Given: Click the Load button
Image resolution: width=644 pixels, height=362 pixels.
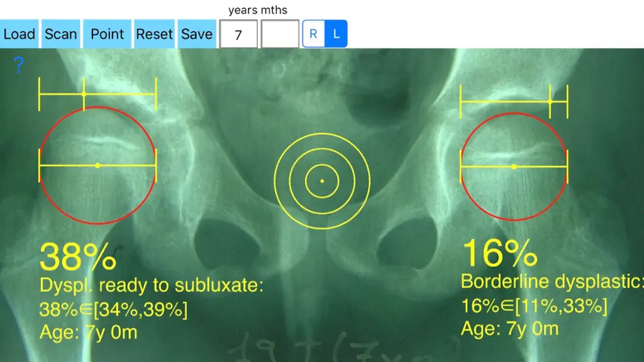Looking at the screenshot, I should tap(19, 34).
